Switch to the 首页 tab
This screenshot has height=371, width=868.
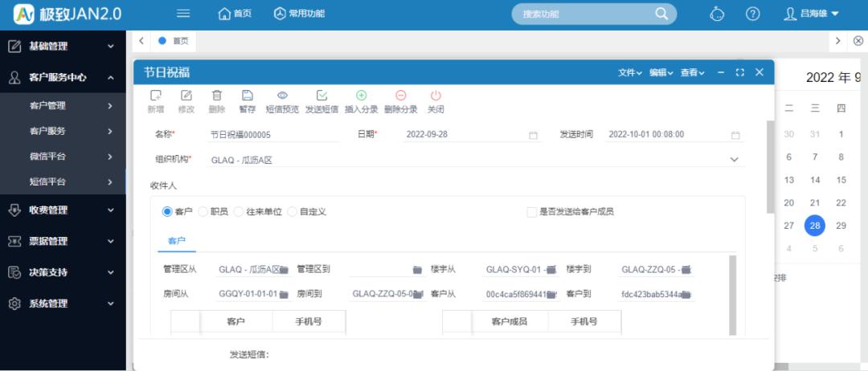174,40
